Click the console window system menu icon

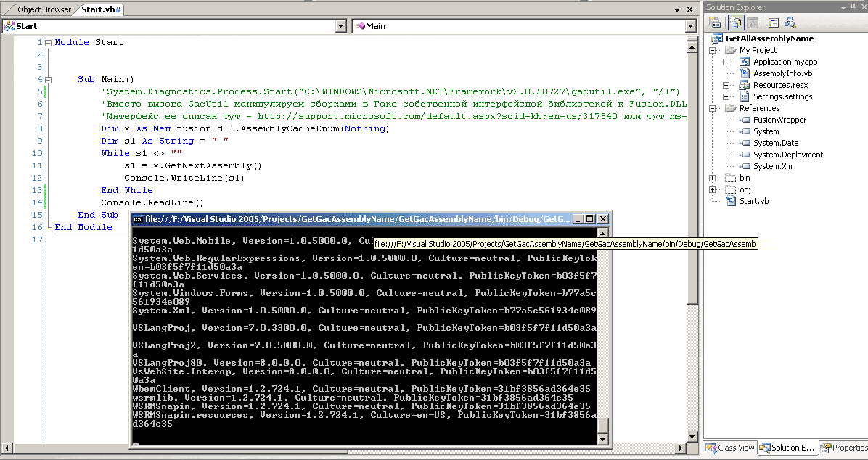[138, 219]
